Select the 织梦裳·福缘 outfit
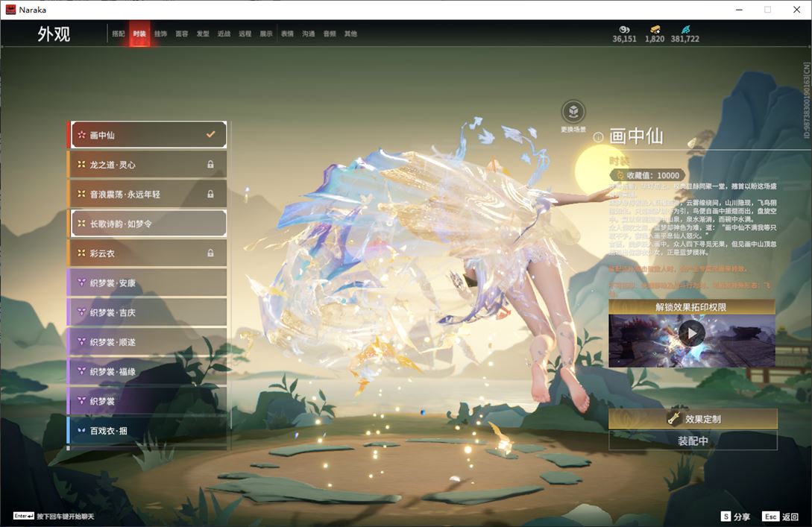Screen dimensions: 812x527 (148, 371)
